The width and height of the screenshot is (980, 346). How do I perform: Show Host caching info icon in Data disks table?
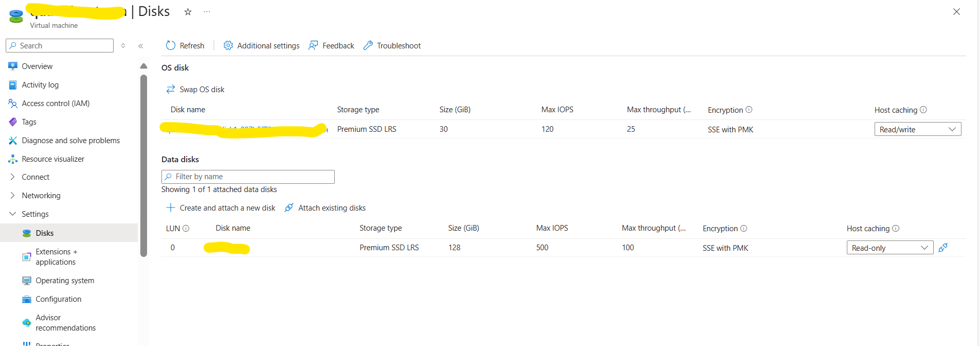coord(896,228)
